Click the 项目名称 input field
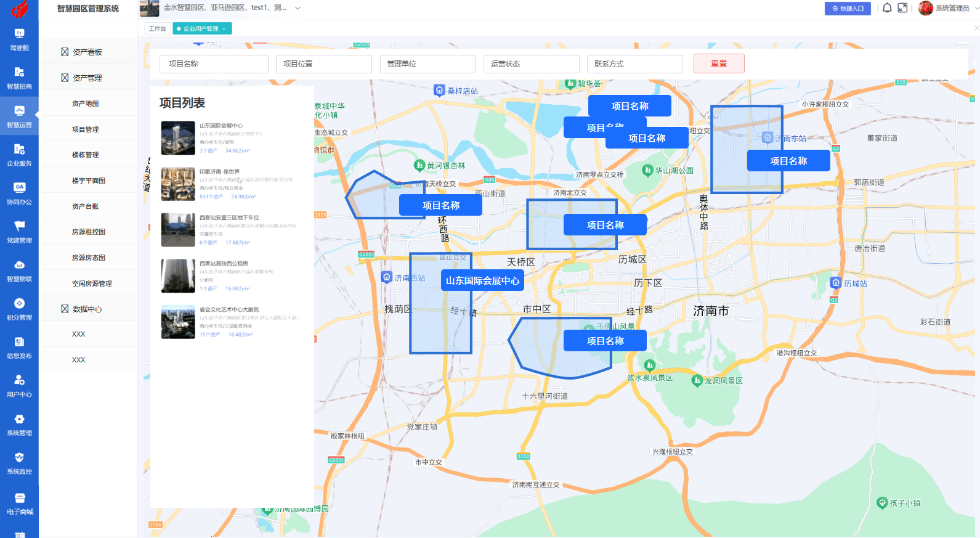Viewport: 980px width, 538px height. pos(214,64)
